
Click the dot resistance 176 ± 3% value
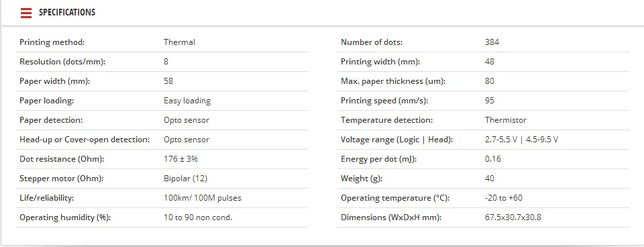[x=180, y=159]
